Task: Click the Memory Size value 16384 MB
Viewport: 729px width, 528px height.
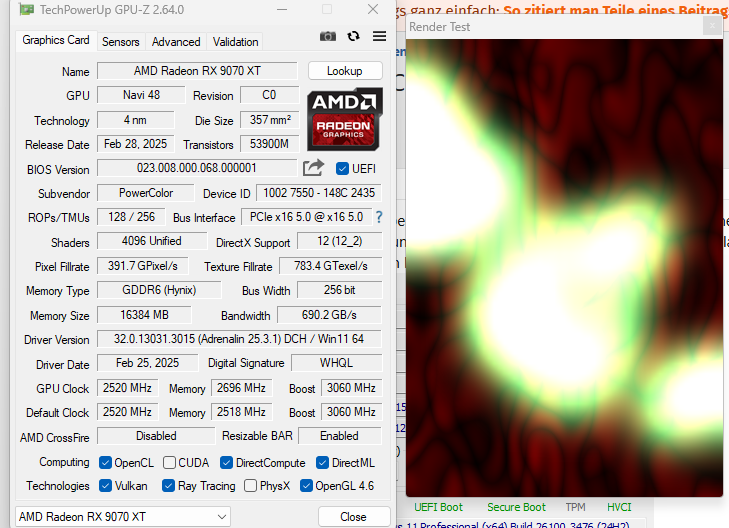Action: point(144,315)
